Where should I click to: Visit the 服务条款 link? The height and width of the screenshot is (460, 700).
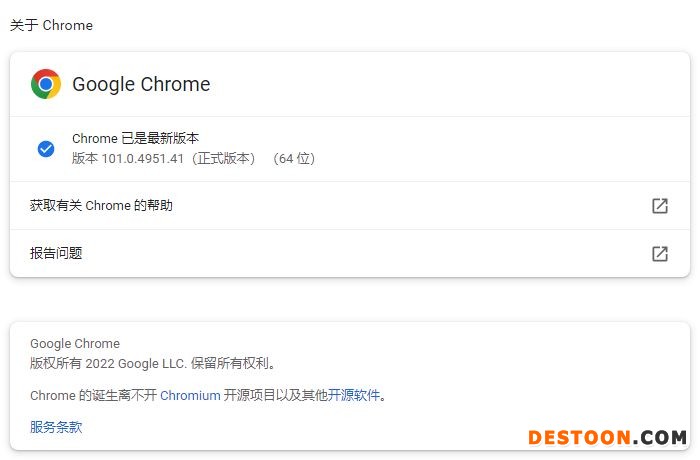point(56,427)
